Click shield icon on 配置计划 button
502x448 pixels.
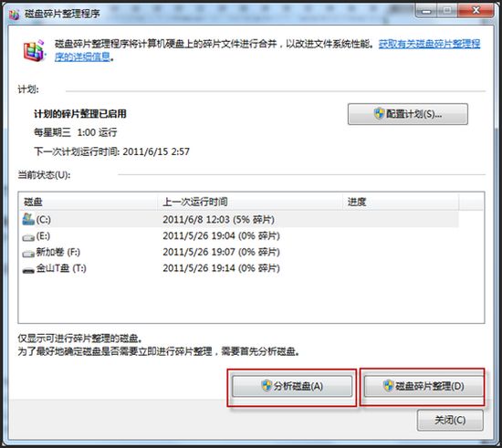pos(379,113)
